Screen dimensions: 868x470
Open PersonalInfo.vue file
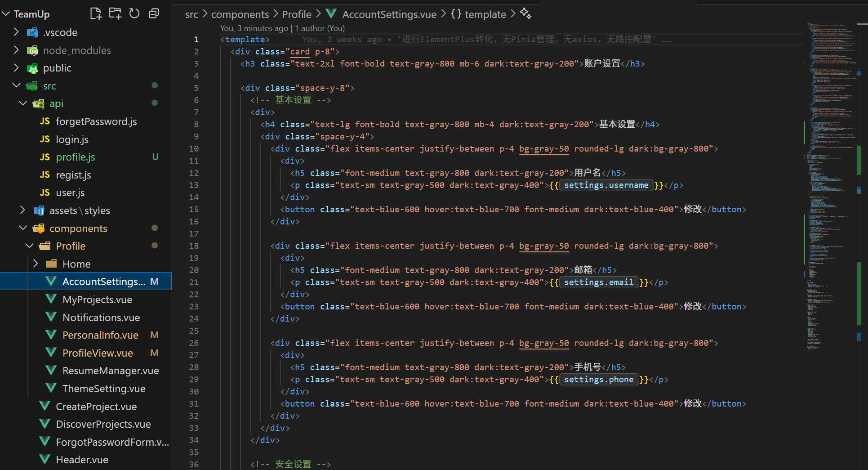pyautogui.click(x=100, y=335)
